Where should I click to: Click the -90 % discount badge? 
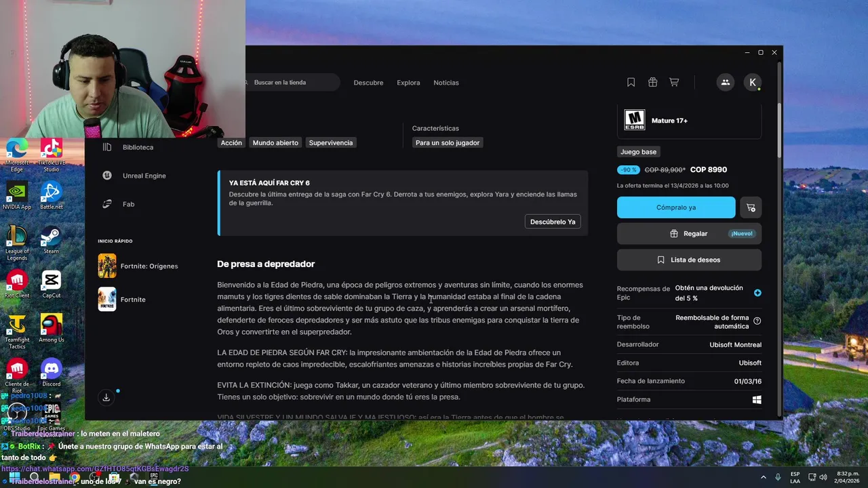click(x=628, y=169)
